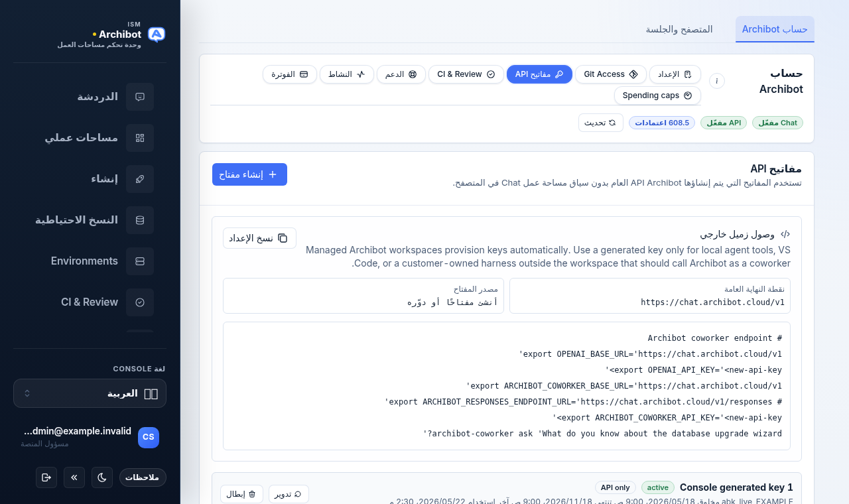849x504 pixels.
Task: Open CI & Review check icon in sidebar
Action: [x=140, y=302]
